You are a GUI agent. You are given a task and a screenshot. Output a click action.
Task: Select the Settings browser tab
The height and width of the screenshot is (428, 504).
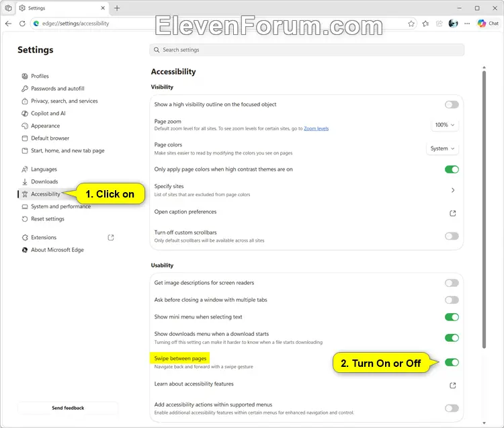(x=62, y=8)
